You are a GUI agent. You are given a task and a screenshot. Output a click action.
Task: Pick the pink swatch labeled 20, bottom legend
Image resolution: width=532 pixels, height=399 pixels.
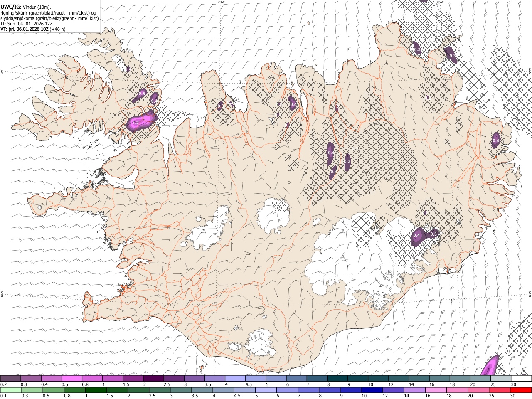coord(479,390)
